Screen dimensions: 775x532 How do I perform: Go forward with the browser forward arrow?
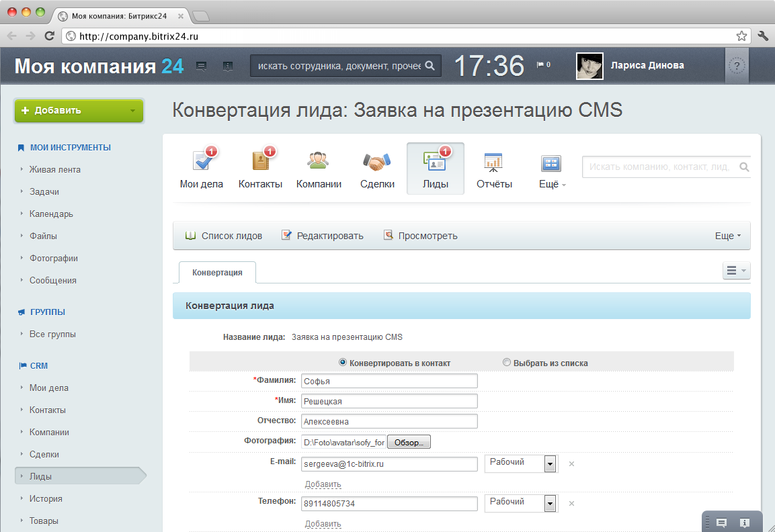click(x=30, y=36)
